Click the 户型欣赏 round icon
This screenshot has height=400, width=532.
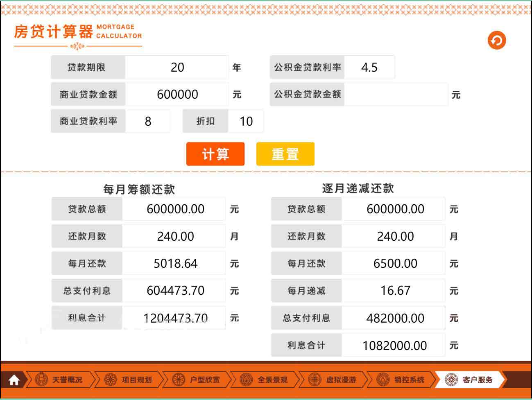pyautogui.click(x=179, y=380)
